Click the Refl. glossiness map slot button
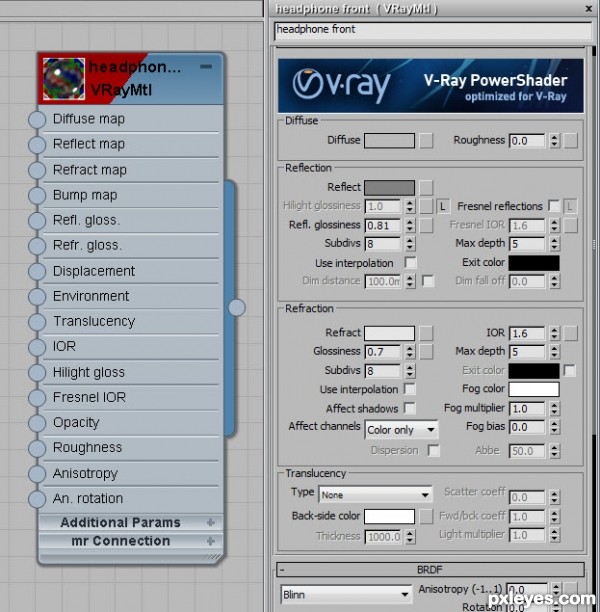The height and width of the screenshot is (612, 600). coord(426,225)
